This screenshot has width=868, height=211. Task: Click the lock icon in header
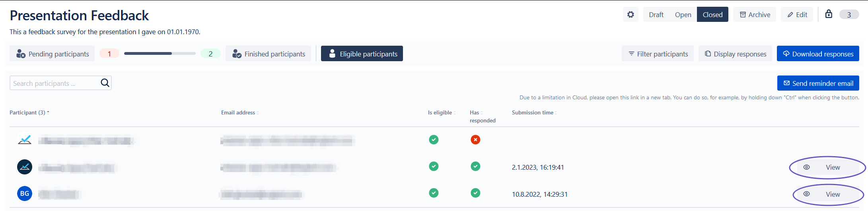(829, 14)
